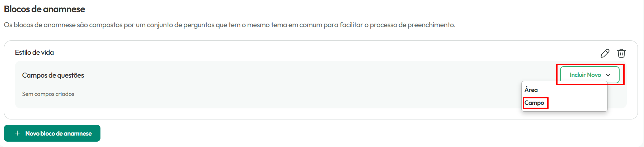Collapse the Incluir Novo chevron arrow
Viewport: 644px width, 147px height.
[x=608, y=75]
